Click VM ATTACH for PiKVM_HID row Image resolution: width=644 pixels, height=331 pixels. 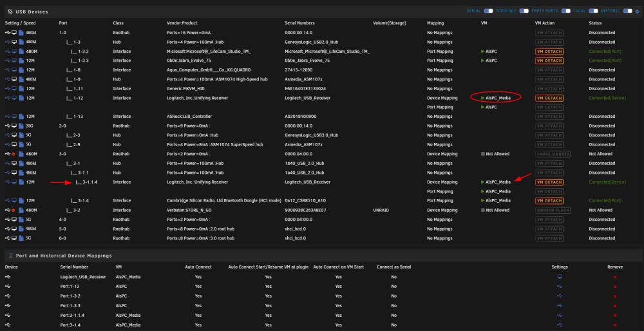click(549, 89)
